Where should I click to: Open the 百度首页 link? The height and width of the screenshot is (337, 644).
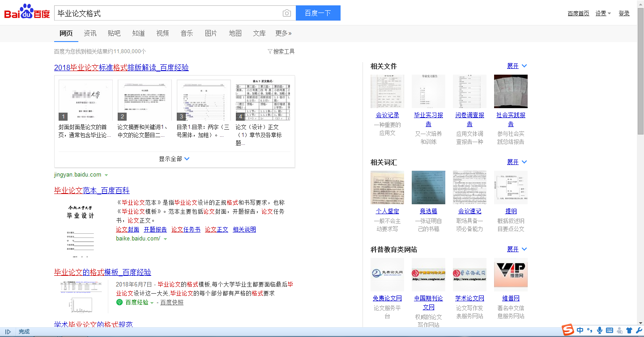tap(578, 13)
